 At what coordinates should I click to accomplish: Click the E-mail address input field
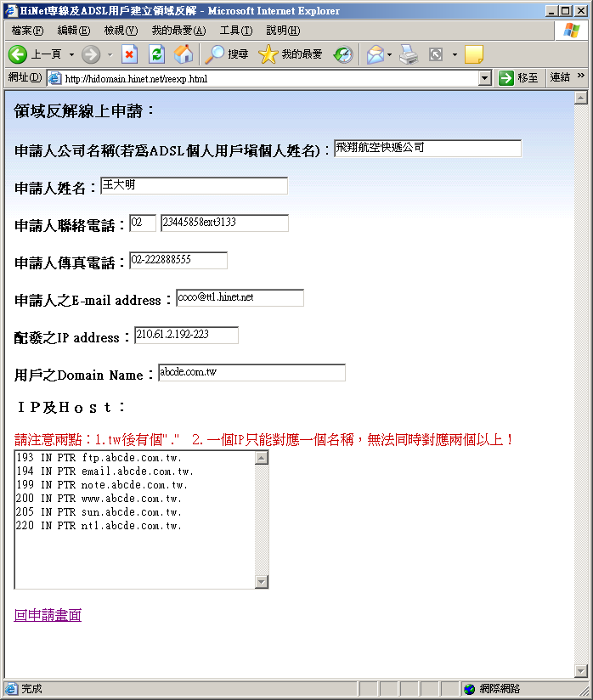tap(240, 298)
